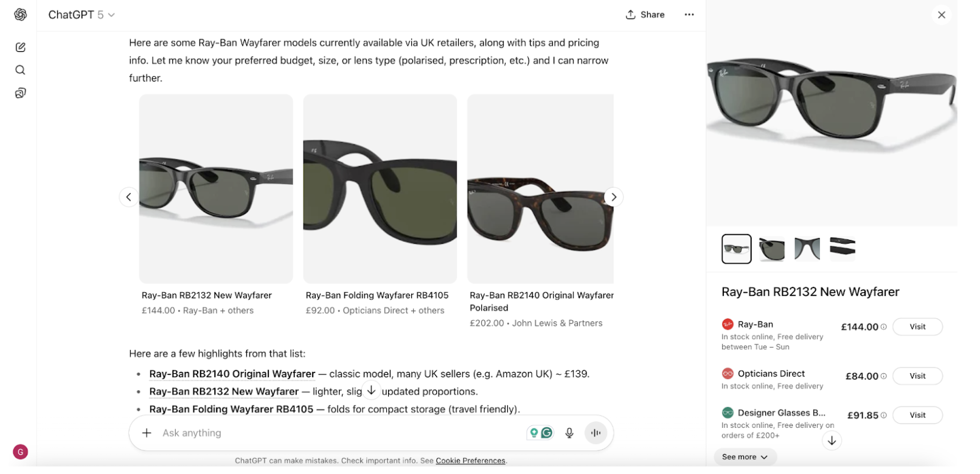This screenshot has width=980, height=474.
Task: Open the Cookie Preferences link
Action: click(470, 461)
